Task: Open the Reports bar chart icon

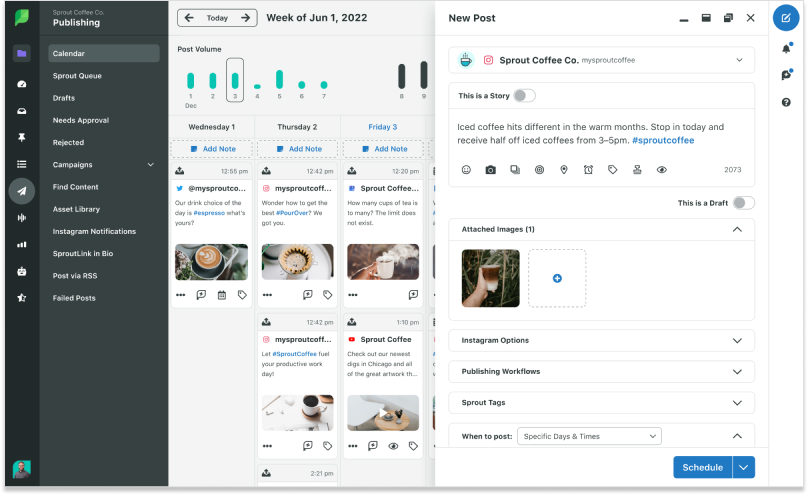Action: pos(22,245)
